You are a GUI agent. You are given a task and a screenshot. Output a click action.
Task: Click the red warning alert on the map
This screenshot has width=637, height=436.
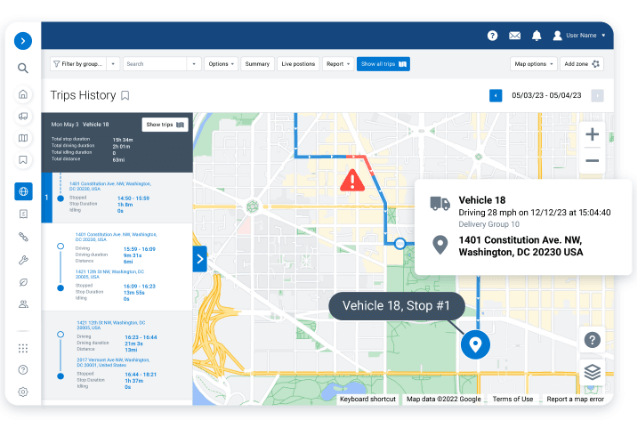352,180
